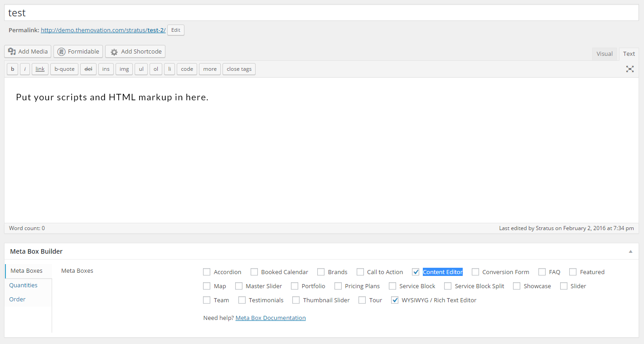Enable the Conversion Form checkbox
644x344 pixels.
tap(475, 272)
